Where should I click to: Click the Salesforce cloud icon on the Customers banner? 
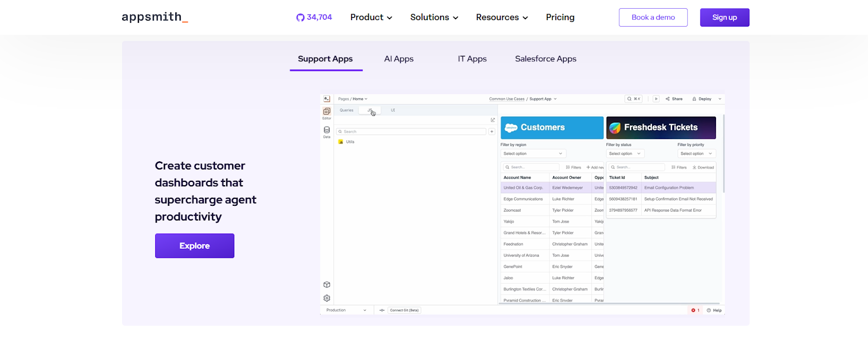(511, 128)
